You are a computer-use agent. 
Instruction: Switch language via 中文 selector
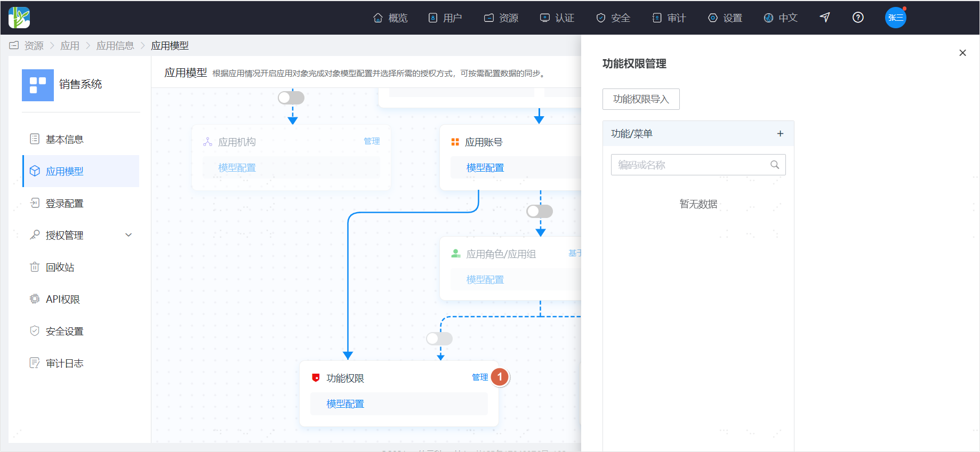coord(781,18)
